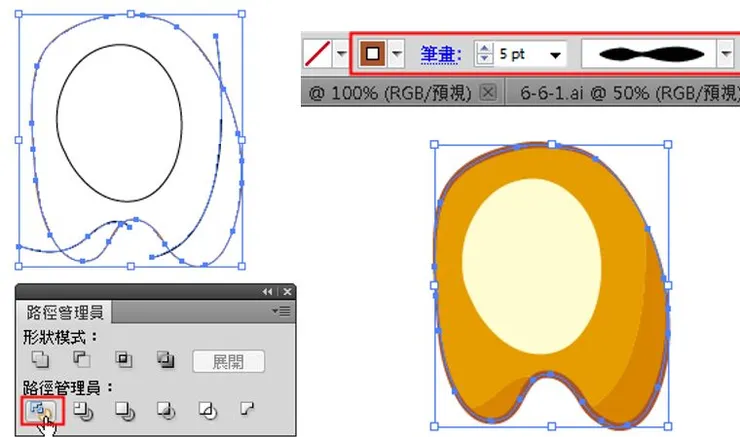Open the fill color dropdown arrow
Image resolution: width=740 pixels, height=437 pixels.
(x=341, y=54)
